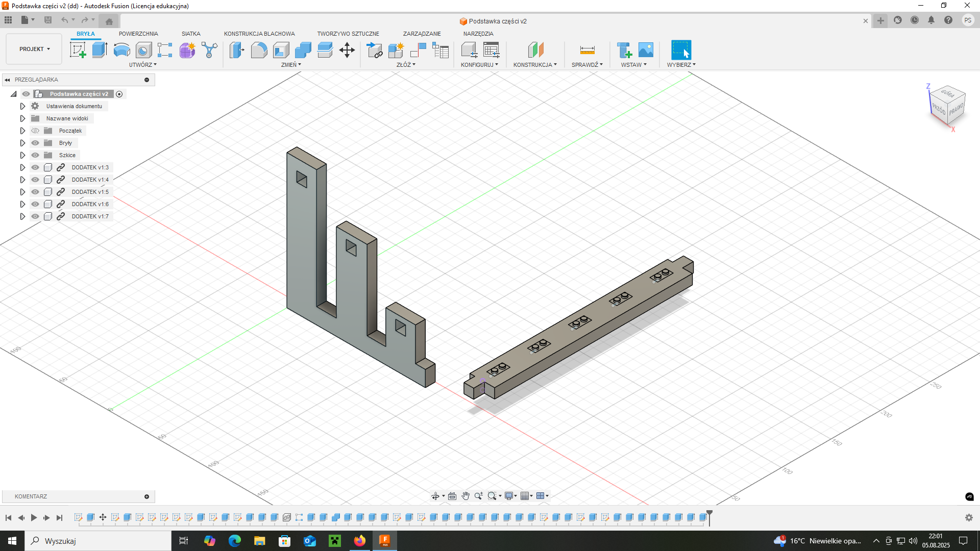Click the timeline end marker handle
Screen dimensions: 980x551
(x=709, y=513)
